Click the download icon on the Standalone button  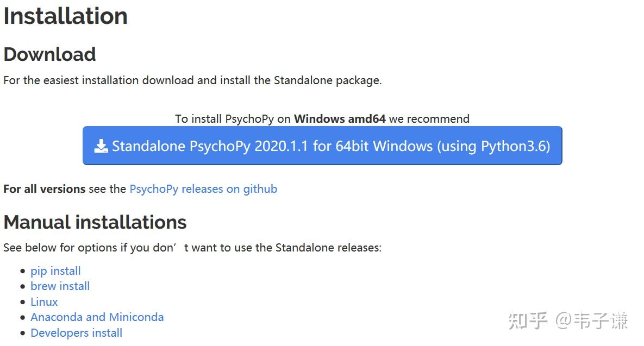point(101,146)
